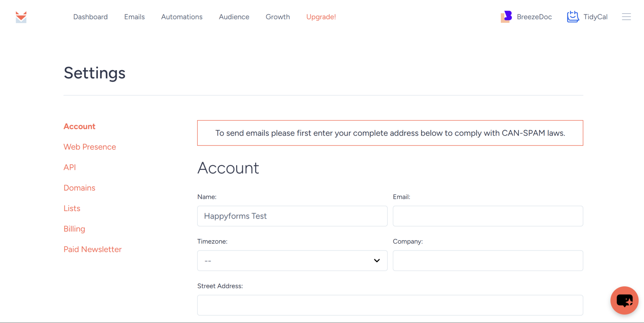Viewport: 644px width, 323px height.
Task: Open BreezeDoc via its icon
Action: 506,17
